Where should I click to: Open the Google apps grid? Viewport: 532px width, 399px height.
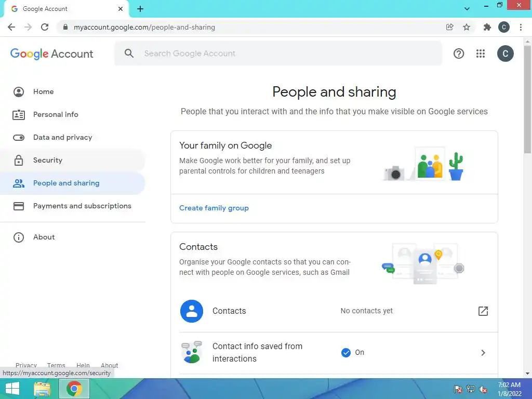[481, 54]
